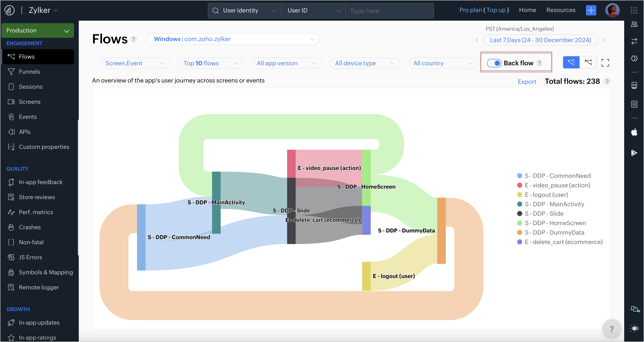Click the Top up link
Image resolution: width=644 pixels, height=342 pixels.
496,10
